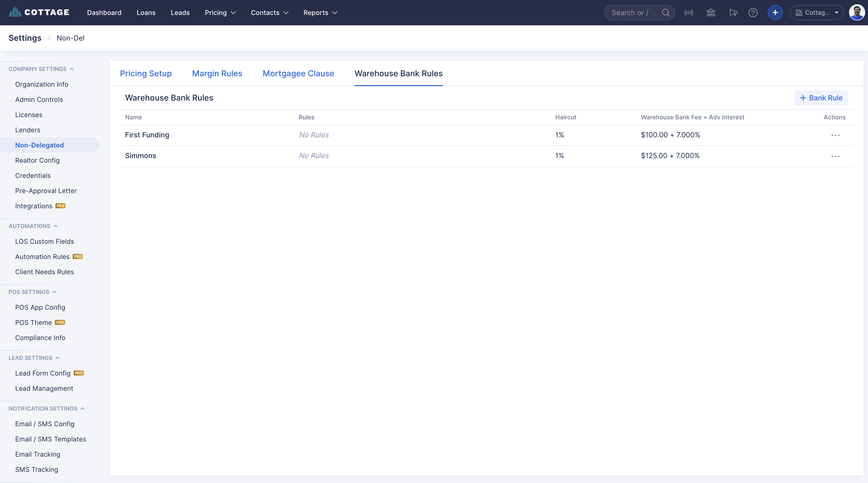Click the broadcast signal icon in the top bar
The image size is (868, 483).
[x=688, y=13]
